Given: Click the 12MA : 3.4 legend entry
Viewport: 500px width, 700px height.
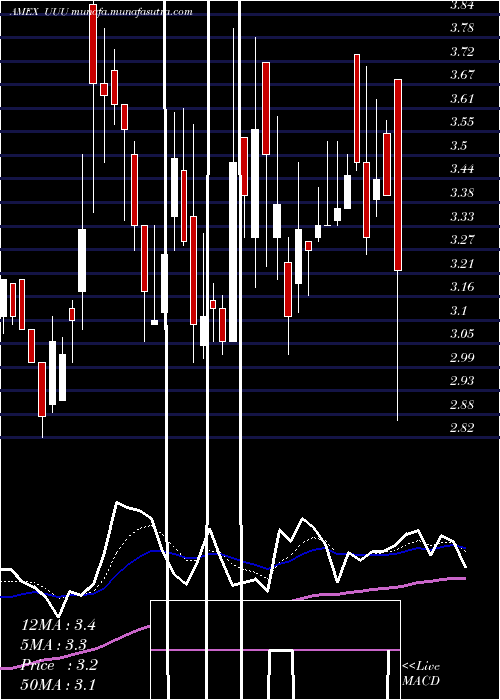Looking at the screenshot, I should 58,625.
